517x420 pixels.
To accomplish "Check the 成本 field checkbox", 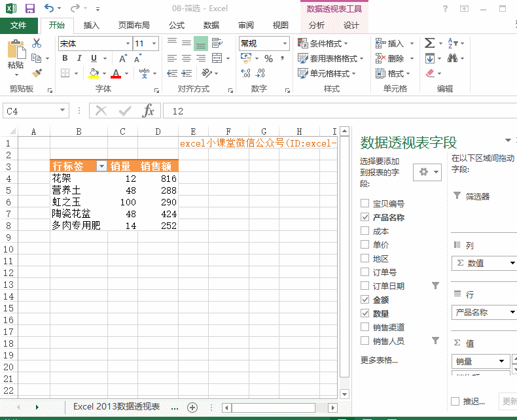I will click(x=365, y=231).
